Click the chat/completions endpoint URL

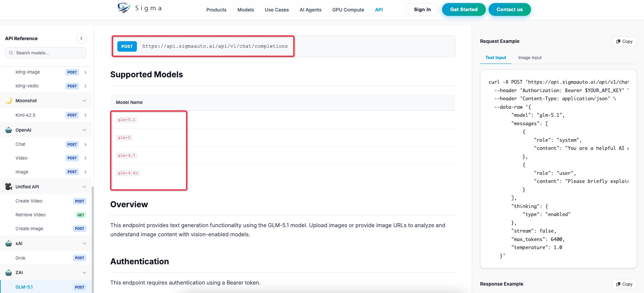tap(215, 46)
